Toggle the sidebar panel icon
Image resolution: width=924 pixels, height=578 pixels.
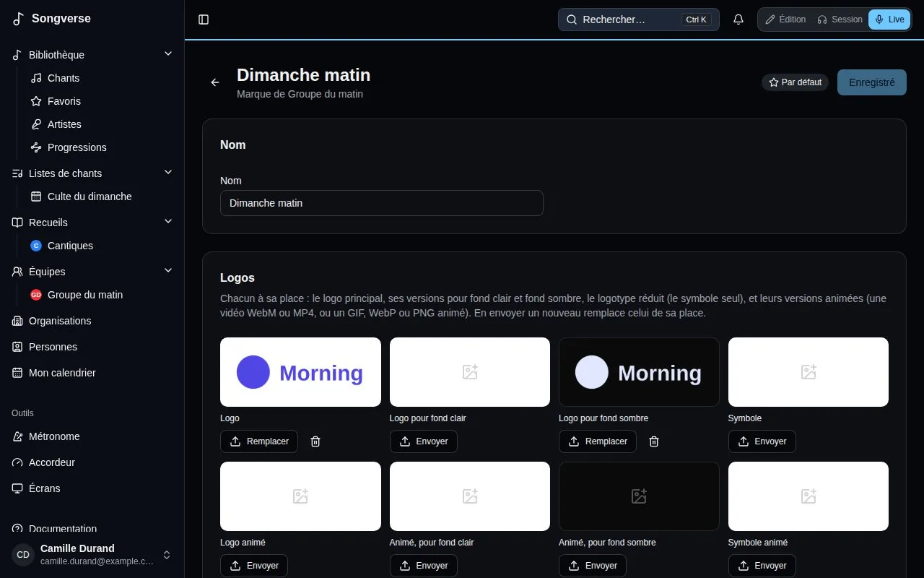tap(204, 20)
